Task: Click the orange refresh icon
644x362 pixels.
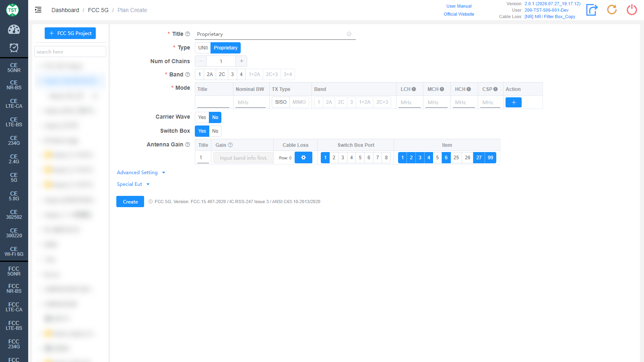Action: (612, 10)
